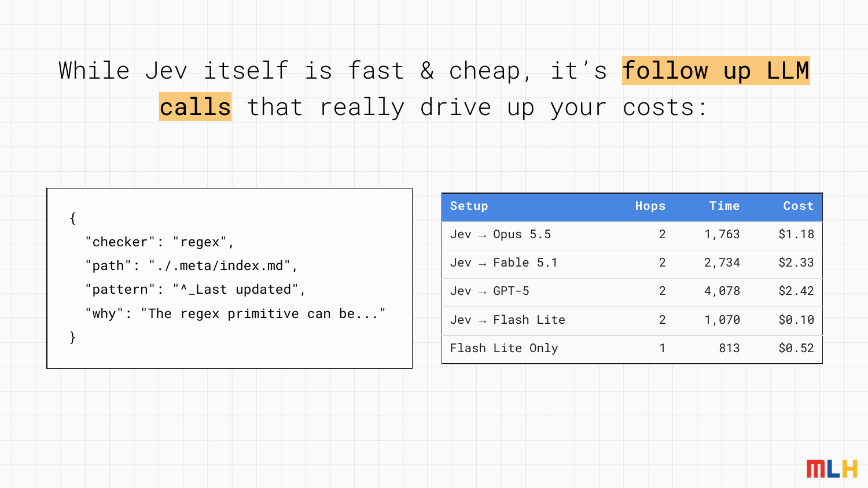Click the Hops column header

point(650,206)
